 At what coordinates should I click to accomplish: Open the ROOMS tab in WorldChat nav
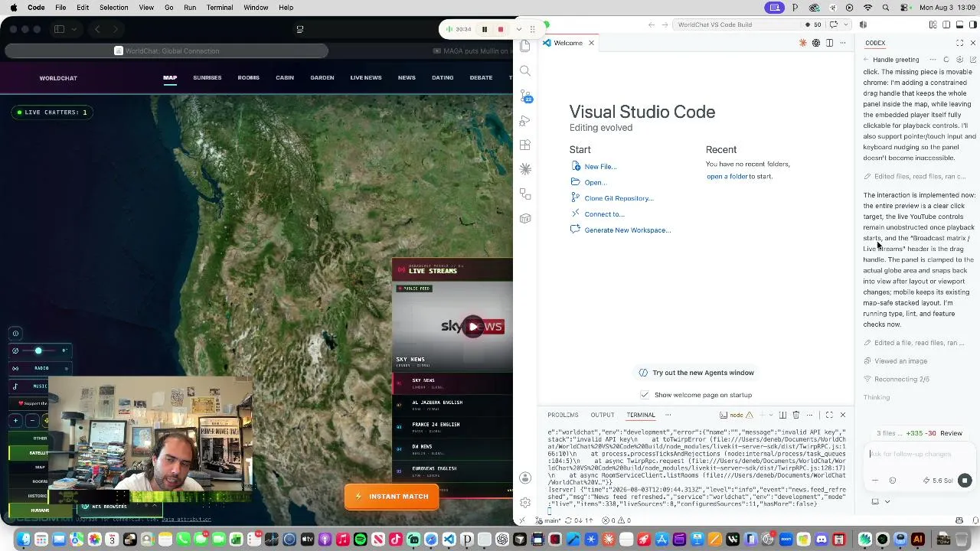click(248, 77)
